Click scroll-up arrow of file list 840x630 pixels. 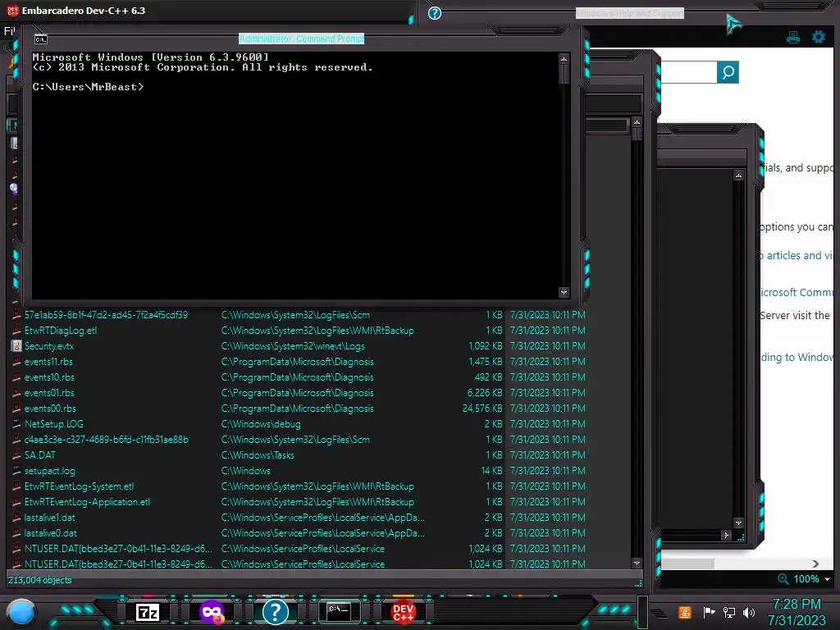637,122
